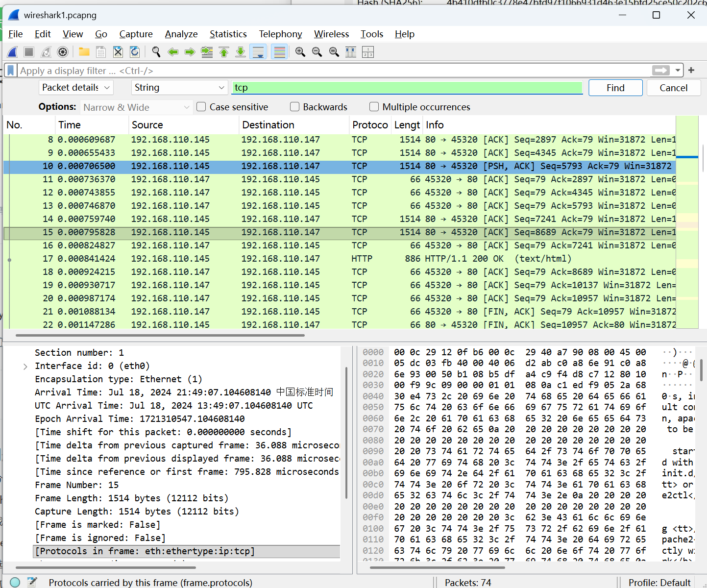Click resize columns to fit icon
This screenshot has height=588, width=707.
pyautogui.click(x=351, y=52)
